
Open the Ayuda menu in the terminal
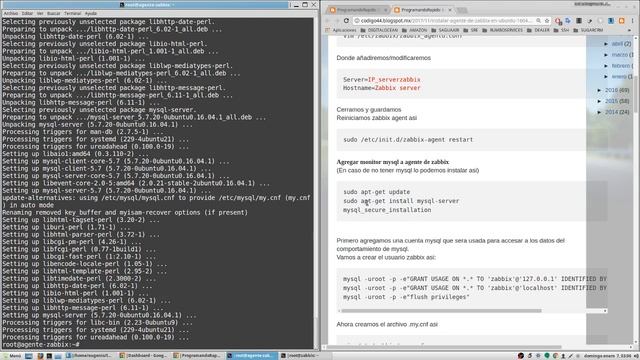click(x=91, y=13)
